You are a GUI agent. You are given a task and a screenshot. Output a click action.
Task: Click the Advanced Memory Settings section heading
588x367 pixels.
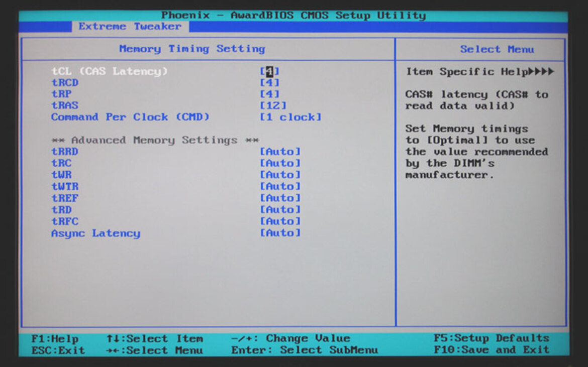155,140
